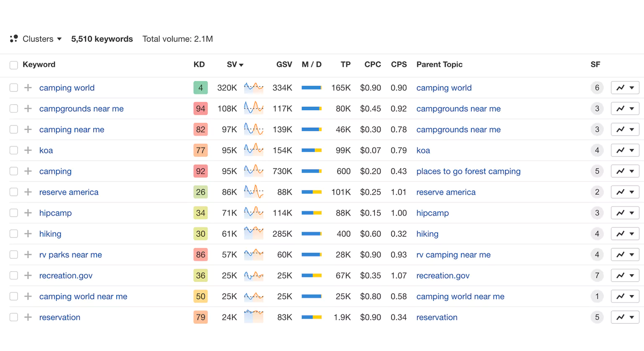Click SERP features badge 6 for camping world
Image resolution: width=644 pixels, height=351 pixels.
pyautogui.click(x=597, y=88)
